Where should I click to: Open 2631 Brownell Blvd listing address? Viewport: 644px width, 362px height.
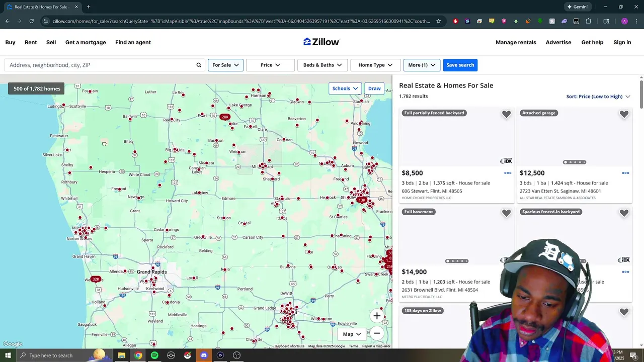pos(440,290)
